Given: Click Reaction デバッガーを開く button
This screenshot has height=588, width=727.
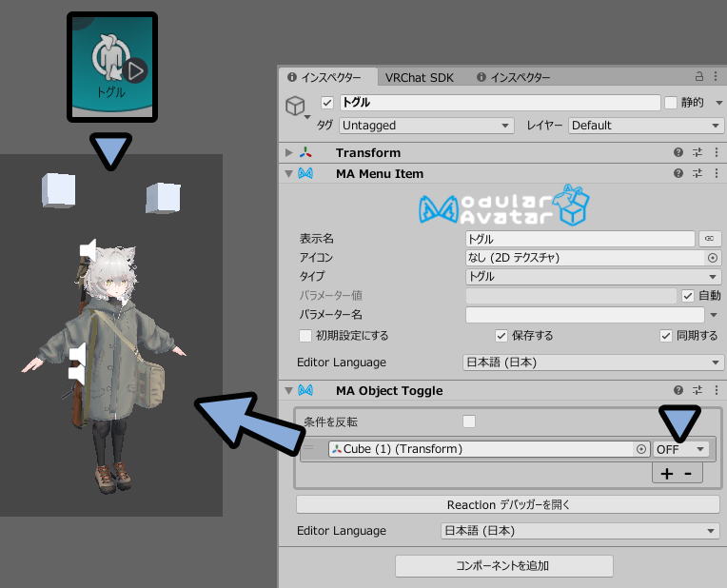Looking at the screenshot, I should click(508, 504).
